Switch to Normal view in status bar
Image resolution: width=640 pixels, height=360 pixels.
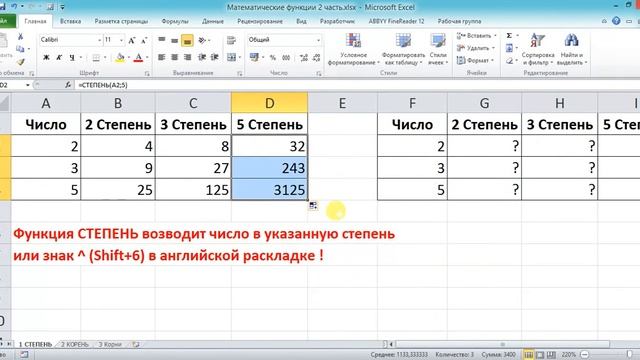coord(529,355)
